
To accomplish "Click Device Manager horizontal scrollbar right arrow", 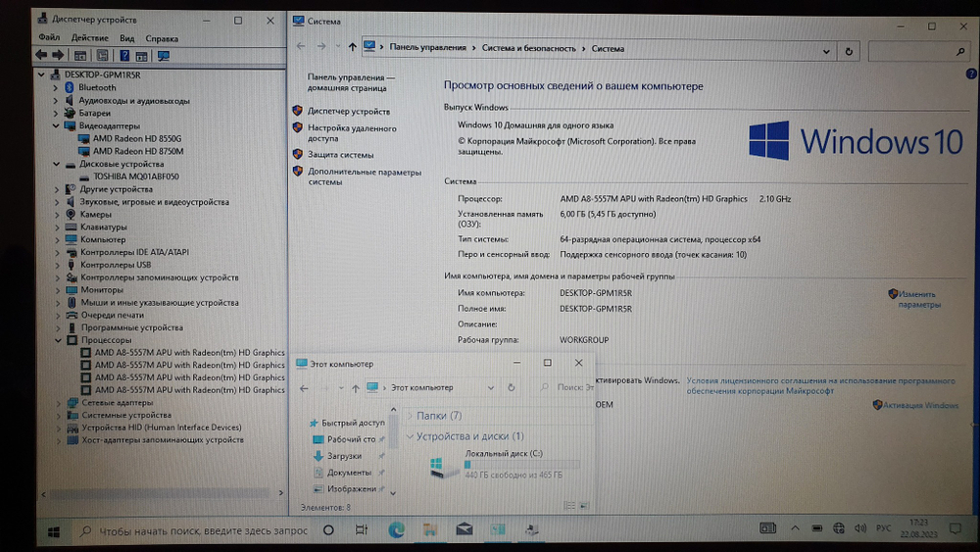I will point(280,493).
